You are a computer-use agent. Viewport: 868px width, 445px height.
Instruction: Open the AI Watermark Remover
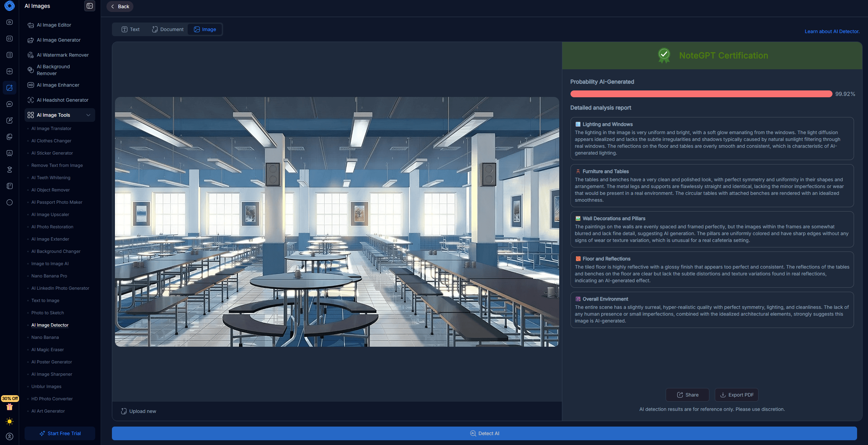tap(62, 55)
